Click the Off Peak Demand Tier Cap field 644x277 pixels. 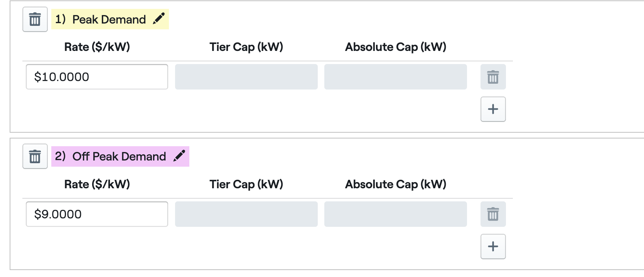coord(246,214)
